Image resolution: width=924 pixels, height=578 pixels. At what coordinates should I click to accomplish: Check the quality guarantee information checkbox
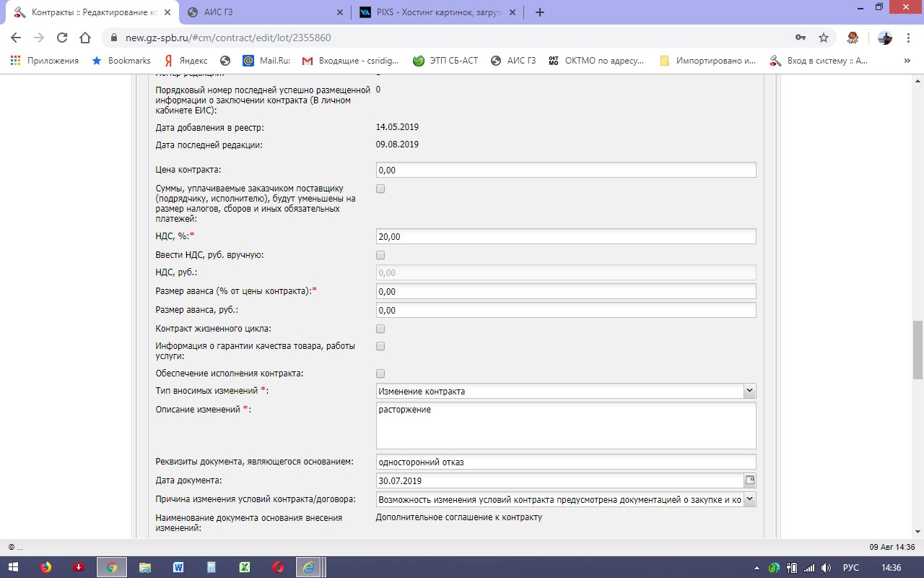click(380, 346)
